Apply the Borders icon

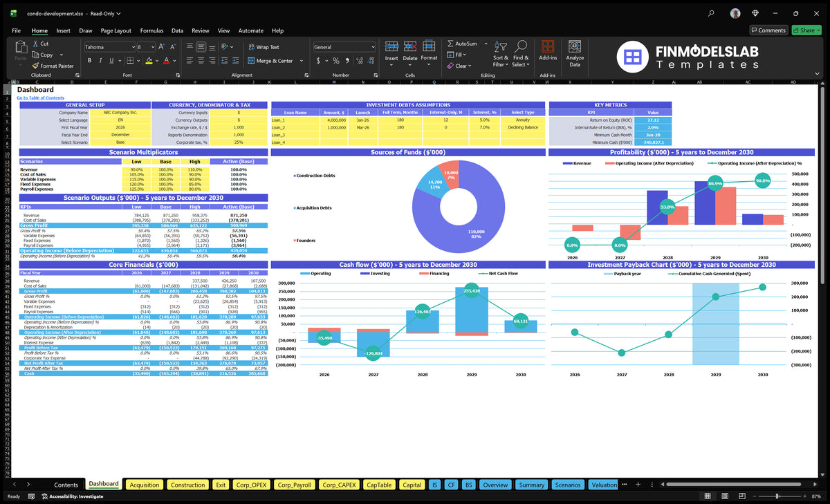coord(130,61)
